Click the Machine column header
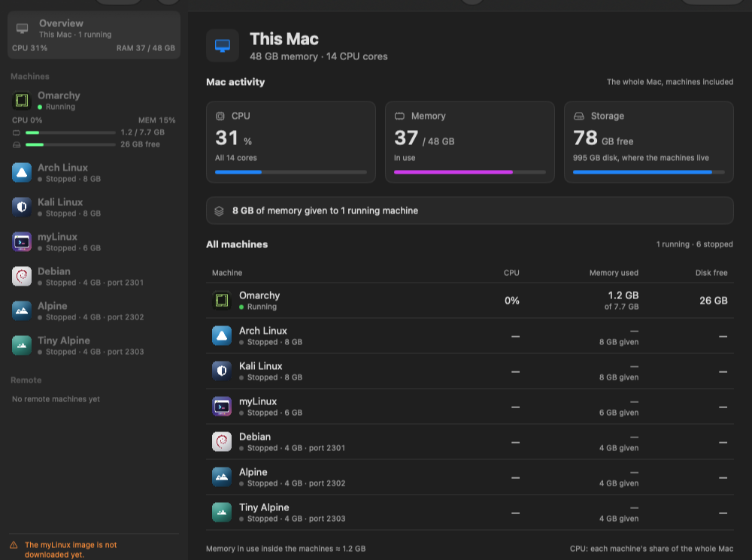The image size is (752, 560). click(x=227, y=273)
